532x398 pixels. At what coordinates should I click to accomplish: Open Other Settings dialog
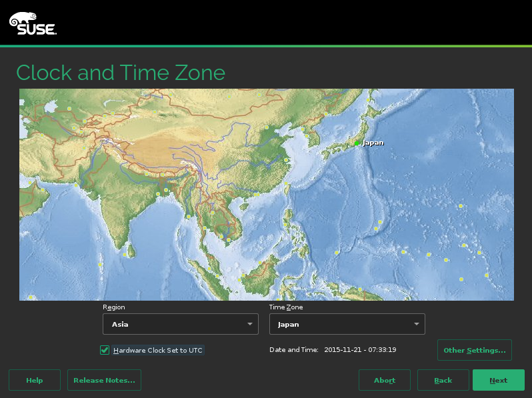coord(475,350)
